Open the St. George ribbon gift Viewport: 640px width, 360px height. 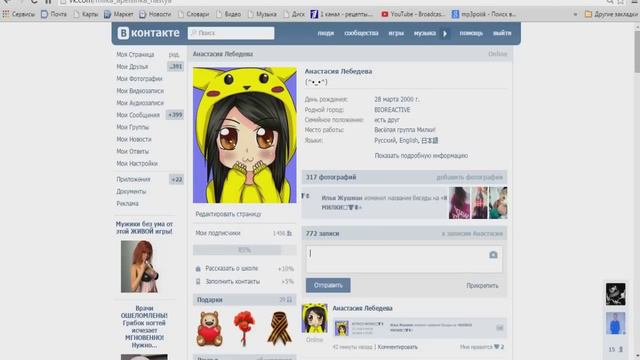tap(280, 329)
